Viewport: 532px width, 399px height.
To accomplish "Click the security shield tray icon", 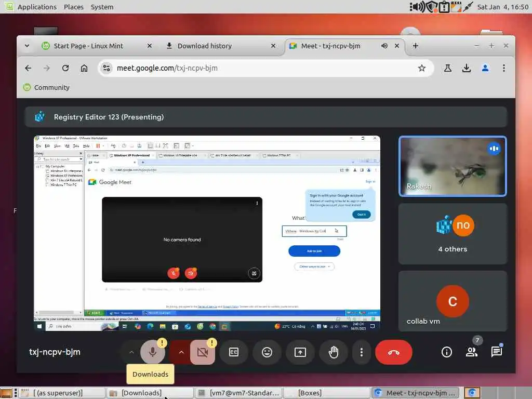I will click(x=432, y=7).
